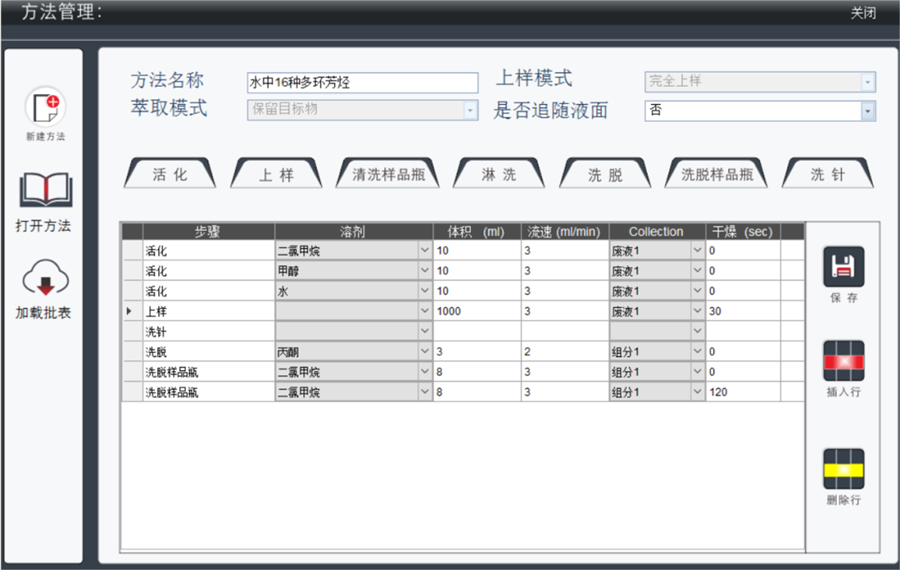Click the 干燥 cell showing 120
Viewport: 900px width, 570px height.
(x=742, y=393)
